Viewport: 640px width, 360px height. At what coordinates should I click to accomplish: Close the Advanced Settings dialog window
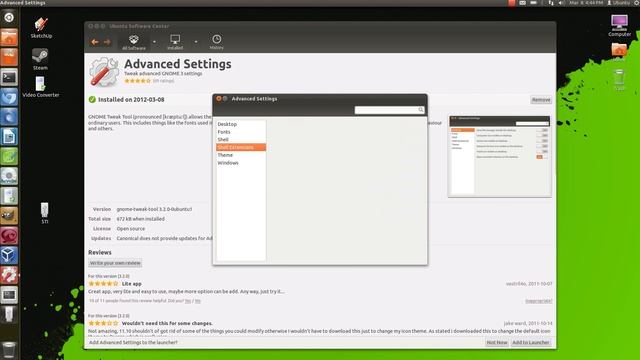218,99
